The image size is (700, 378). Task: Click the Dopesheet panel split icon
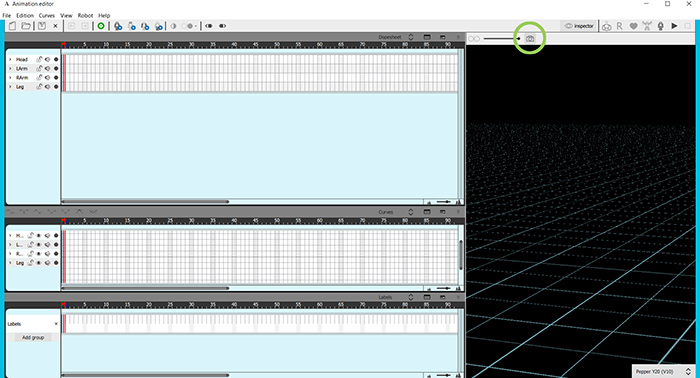click(x=442, y=37)
